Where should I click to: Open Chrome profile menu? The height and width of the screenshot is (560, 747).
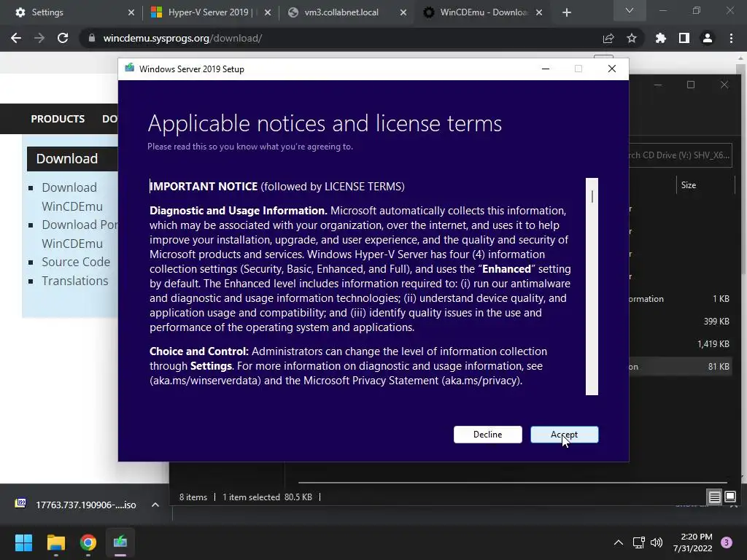pos(708,38)
